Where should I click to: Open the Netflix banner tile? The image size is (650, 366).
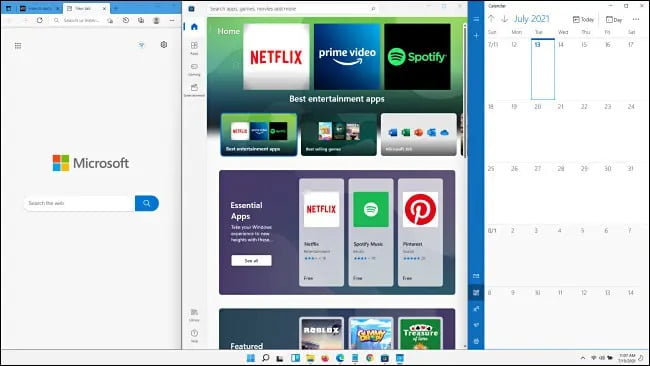point(276,56)
